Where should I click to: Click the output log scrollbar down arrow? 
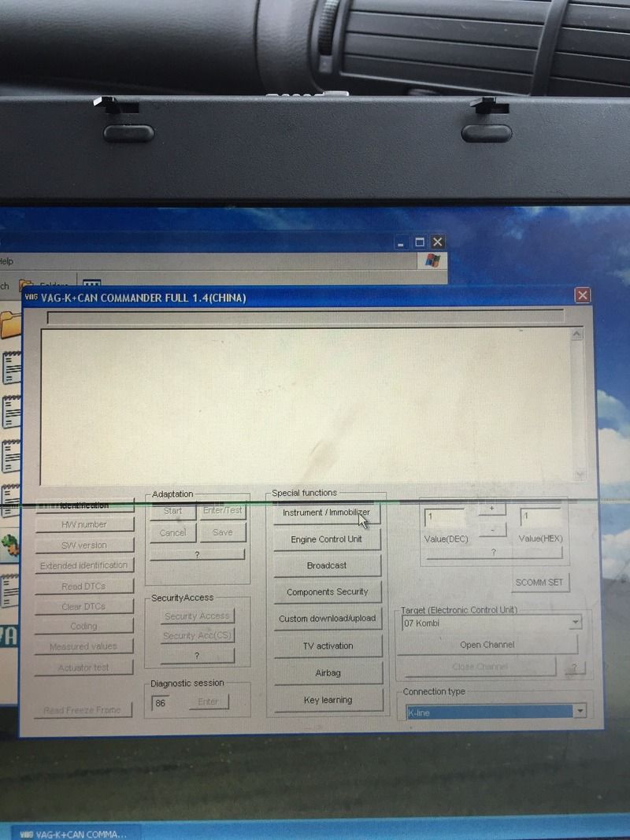[x=580, y=475]
